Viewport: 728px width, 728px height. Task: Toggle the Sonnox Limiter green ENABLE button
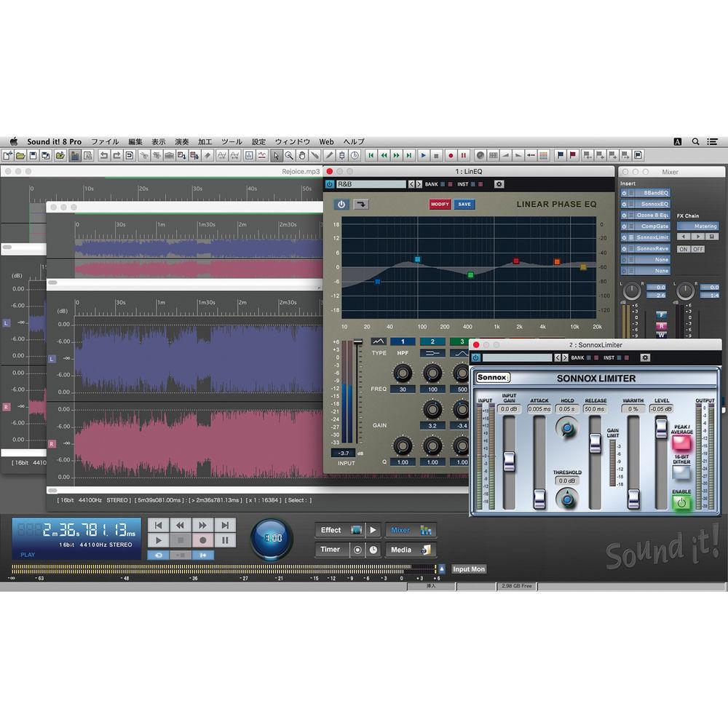(x=681, y=501)
